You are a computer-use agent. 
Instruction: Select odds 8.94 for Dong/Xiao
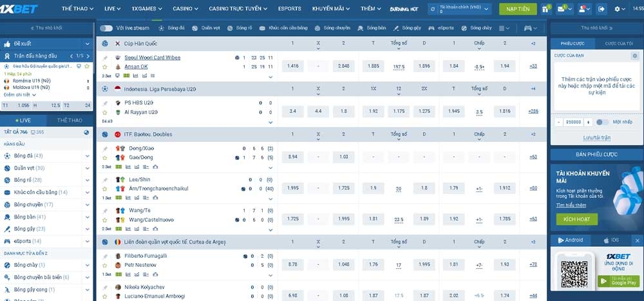293,157
